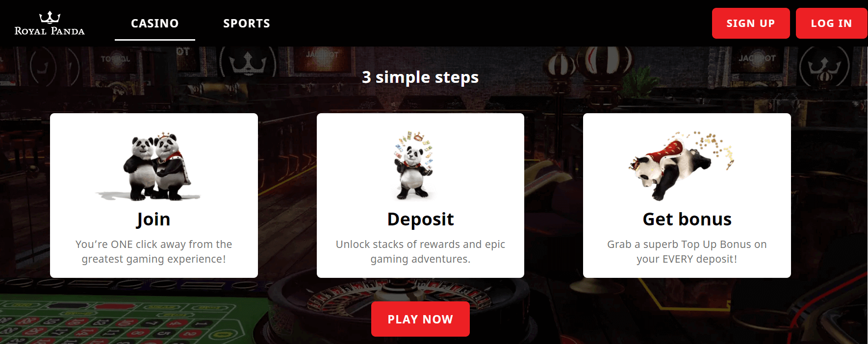Click the '3 simple steps' title

click(x=420, y=77)
